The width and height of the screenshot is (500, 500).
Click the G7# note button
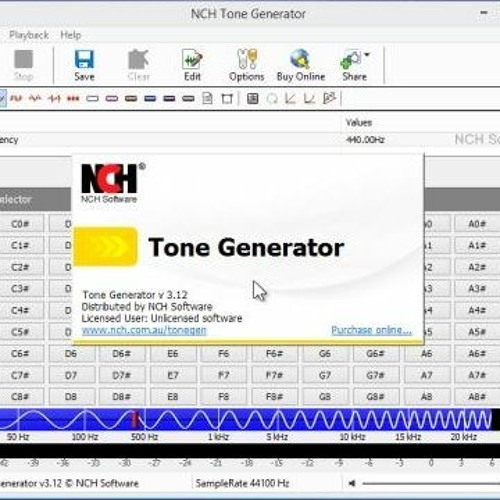coord(376,375)
